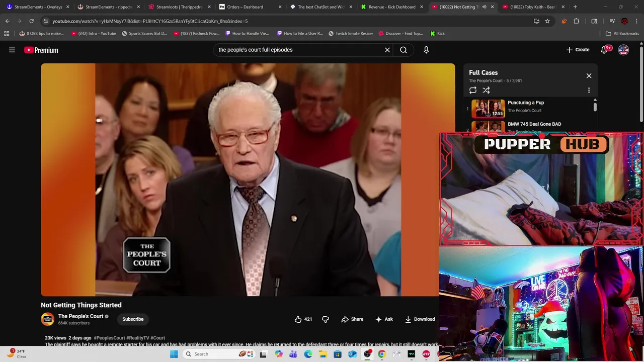Click the Share button

352,319
